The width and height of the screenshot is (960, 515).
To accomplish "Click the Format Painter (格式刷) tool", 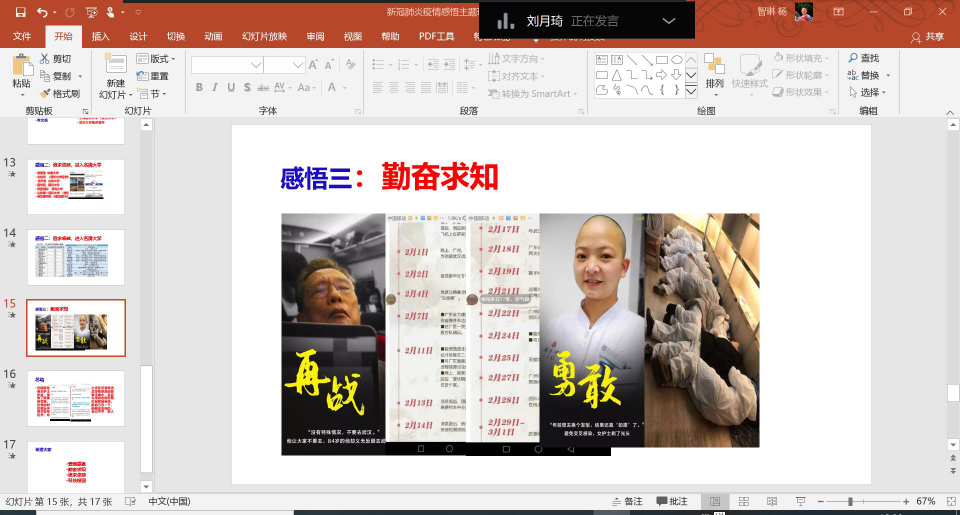I will 59,94.
